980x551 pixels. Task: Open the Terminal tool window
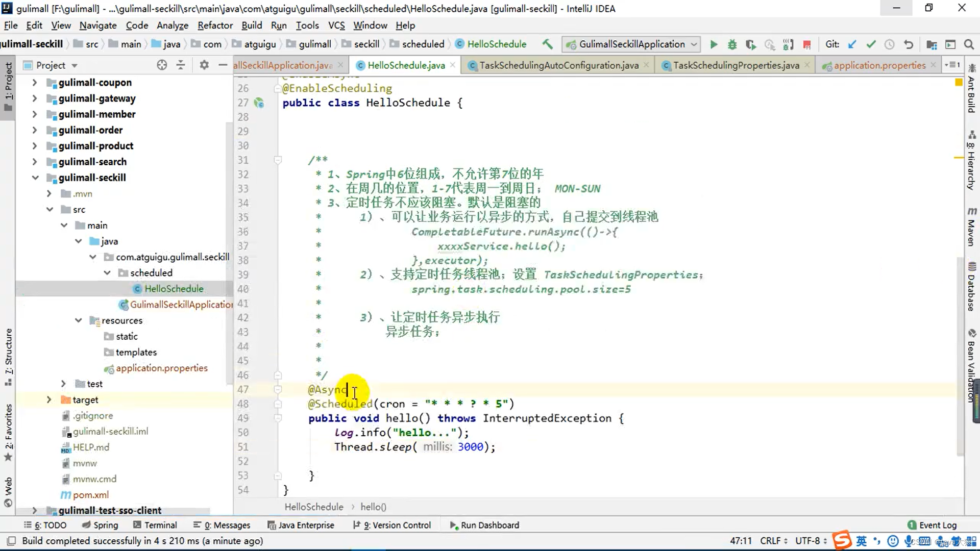point(155,525)
